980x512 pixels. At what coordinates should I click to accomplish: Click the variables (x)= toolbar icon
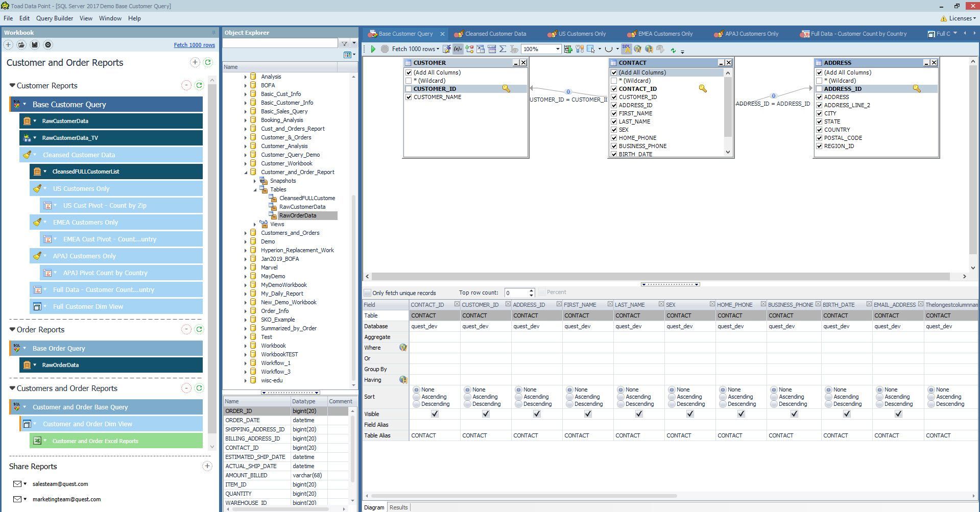[458, 49]
